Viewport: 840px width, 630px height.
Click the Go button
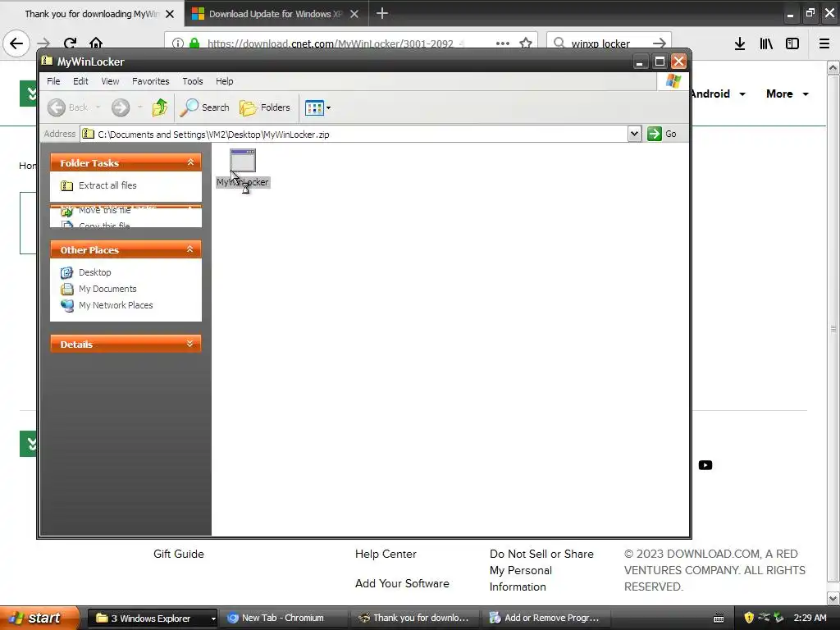click(x=662, y=134)
